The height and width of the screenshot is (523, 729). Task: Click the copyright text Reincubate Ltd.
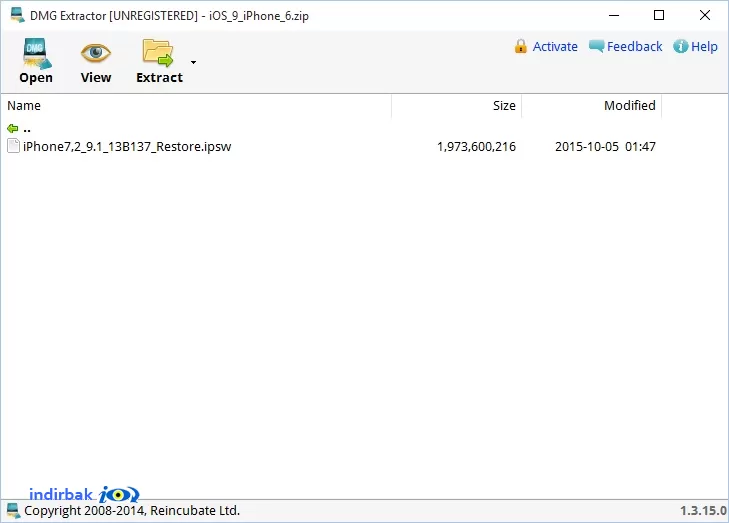tap(132, 510)
